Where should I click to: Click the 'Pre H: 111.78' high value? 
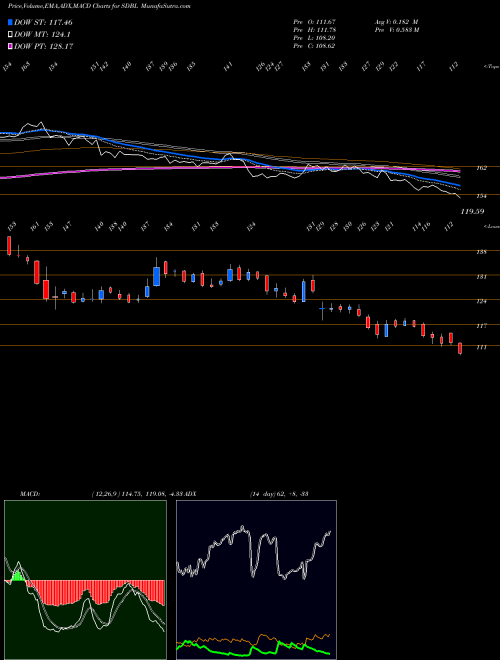[314, 30]
